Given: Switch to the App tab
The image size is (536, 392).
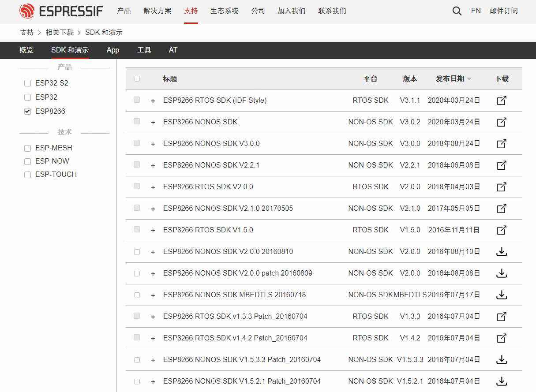Looking at the screenshot, I should tap(113, 50).
